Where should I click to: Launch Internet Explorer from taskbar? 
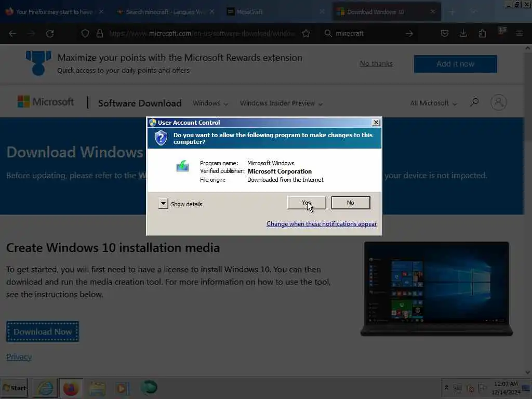point(45,388)
